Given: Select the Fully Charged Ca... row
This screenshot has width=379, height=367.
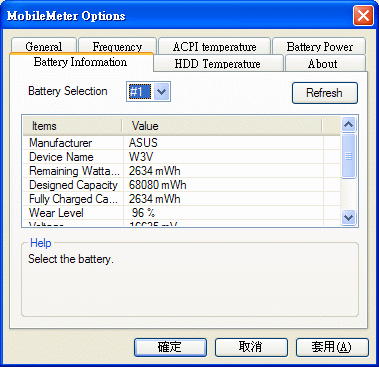Looking at the screenshot, I should (x=182, y=199).
